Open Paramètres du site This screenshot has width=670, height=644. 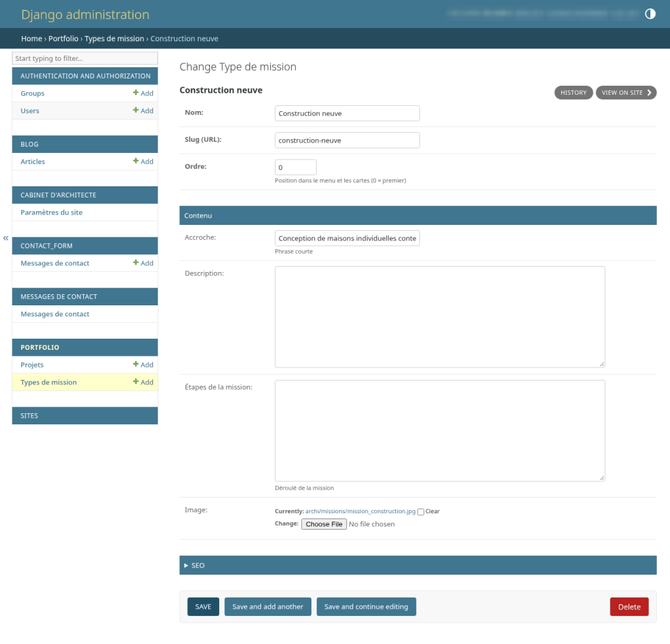pyautogui.click(x=51, y=212)
